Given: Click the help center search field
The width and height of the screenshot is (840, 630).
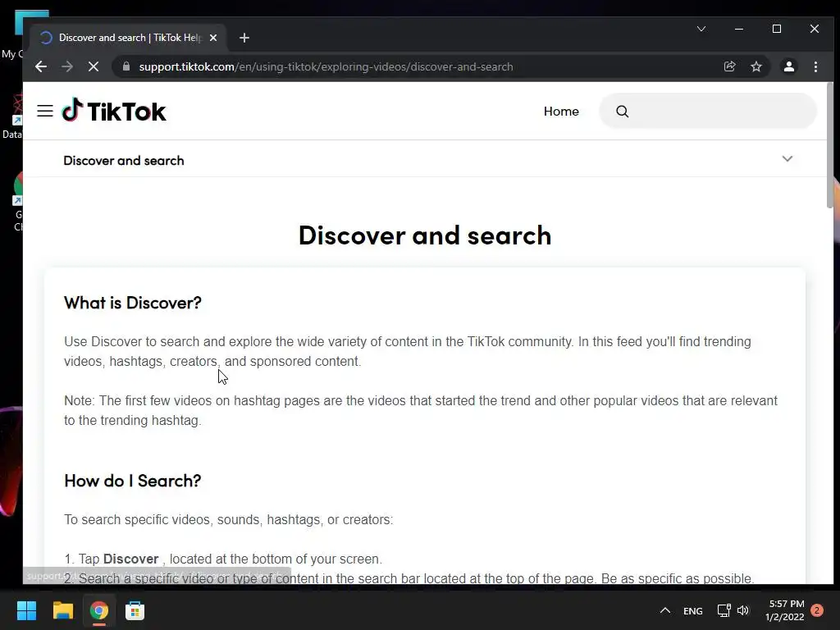Looking at the screenshot, I should 708,111.
